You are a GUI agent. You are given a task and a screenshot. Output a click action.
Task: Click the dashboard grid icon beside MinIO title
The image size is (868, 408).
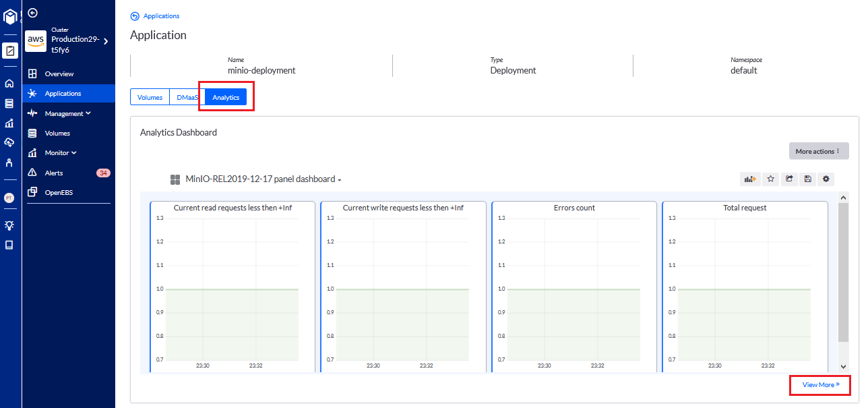175,179
